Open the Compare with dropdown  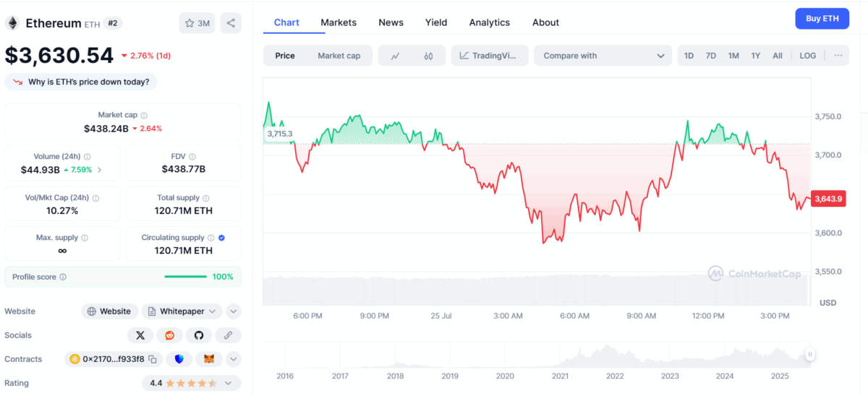pyautogui.click(x=603, y=56)
